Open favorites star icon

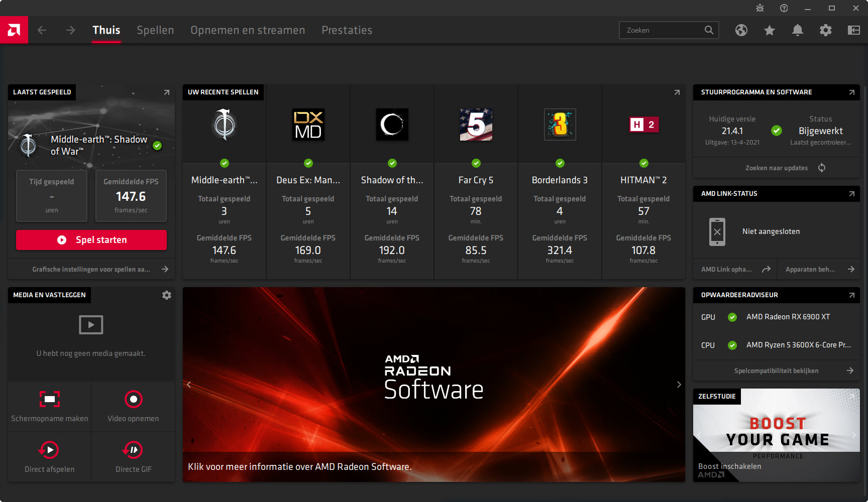[770, 30]
